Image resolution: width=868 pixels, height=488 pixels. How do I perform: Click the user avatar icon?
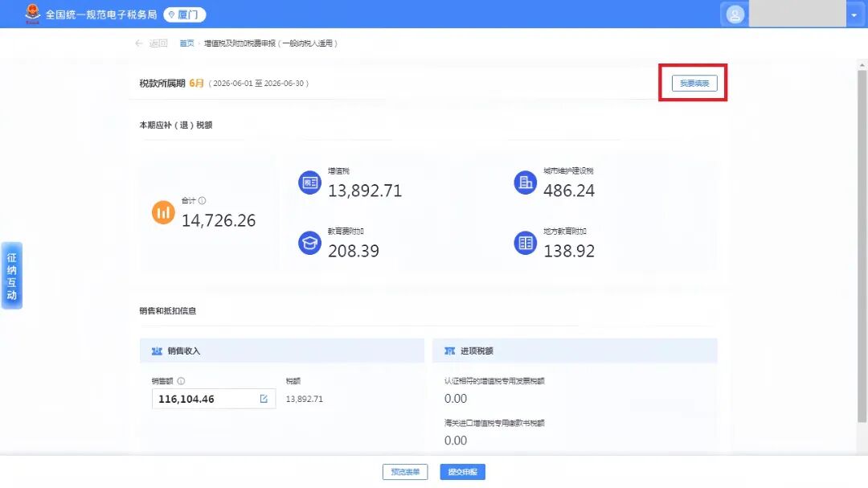735,14
